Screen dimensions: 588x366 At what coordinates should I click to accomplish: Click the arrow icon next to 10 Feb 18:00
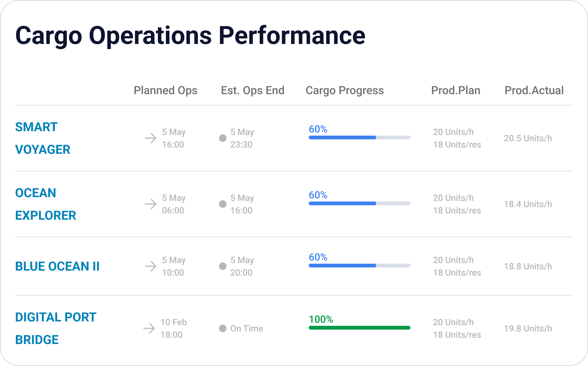click(149, 328)
